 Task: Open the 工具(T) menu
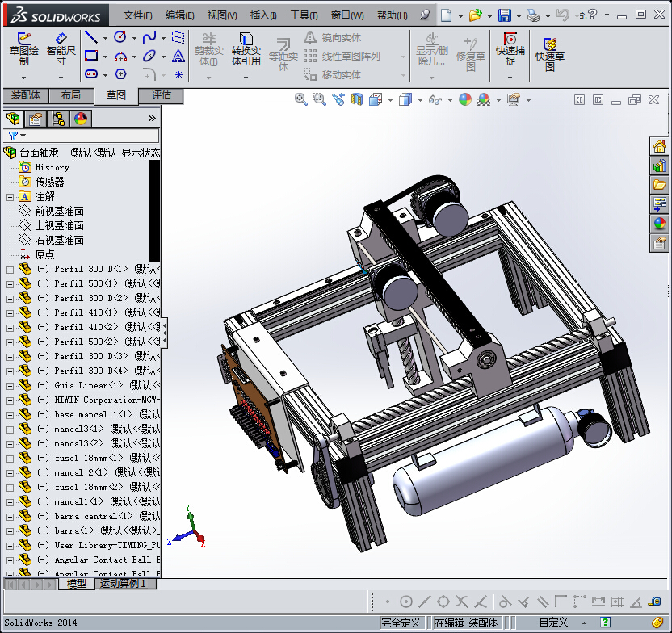click(304, 15)
